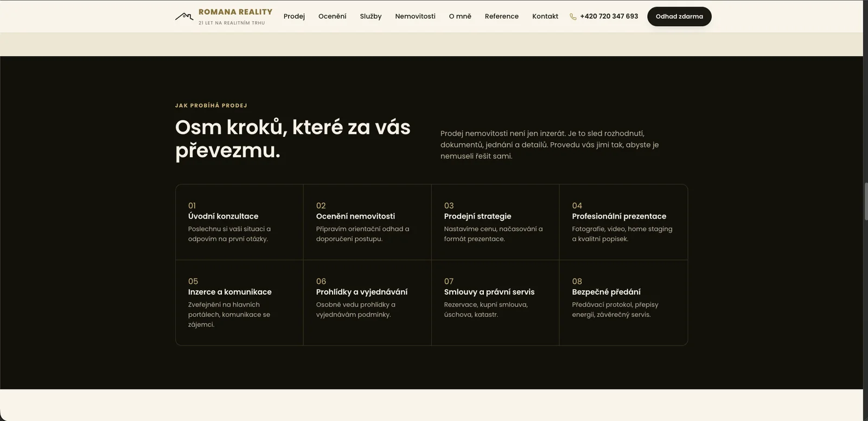
Task: Click the Profesionální prezentace step heading
Action: tap(619, 216)
